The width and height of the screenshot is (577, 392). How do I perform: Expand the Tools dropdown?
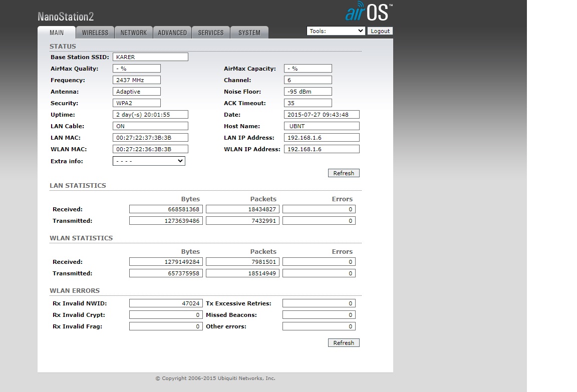point(336,31)
